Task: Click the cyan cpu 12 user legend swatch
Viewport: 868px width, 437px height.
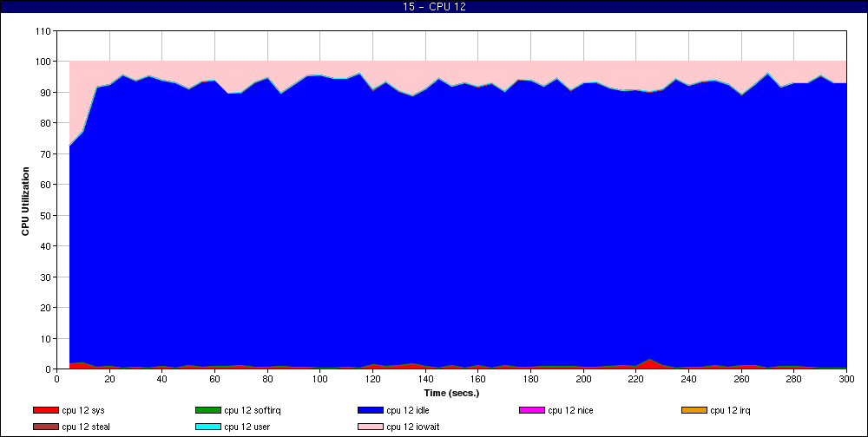Action: (207, 427)
